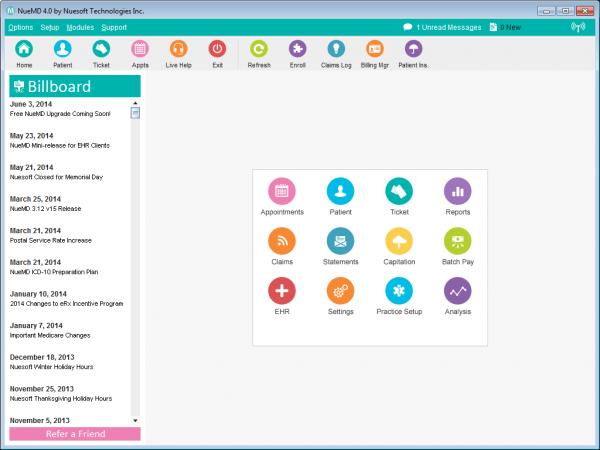This screenshot has height=450, width=600.
Task: Launch Live Help from the toolbar
Action: tap(179, 49)
